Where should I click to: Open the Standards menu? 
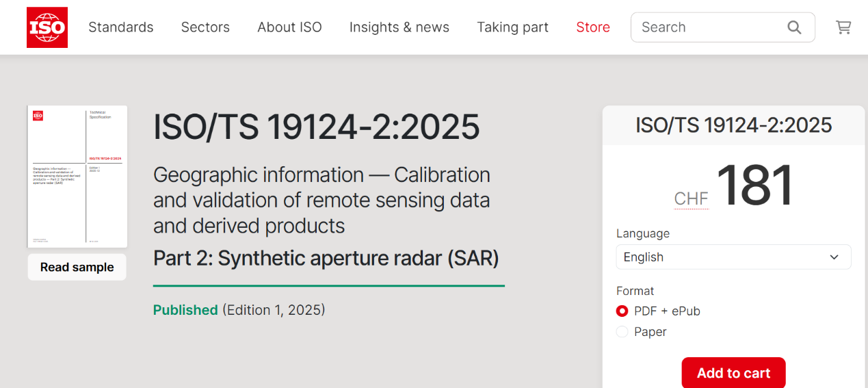[x=121, y=27]
